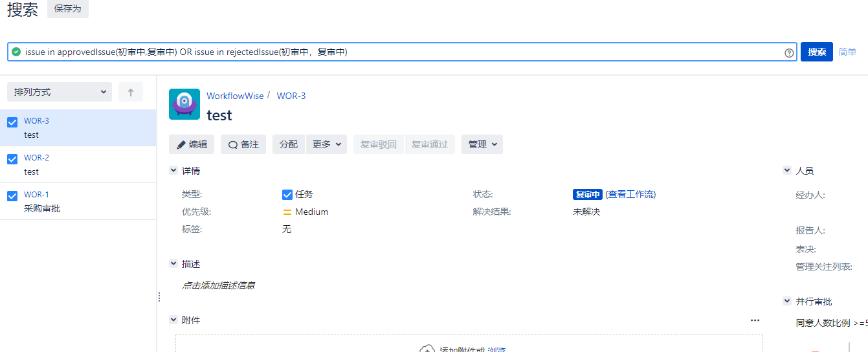Collapse the 详情 section
The height and width of the screenshot is (352, 868).
click(x=173, y=171)
